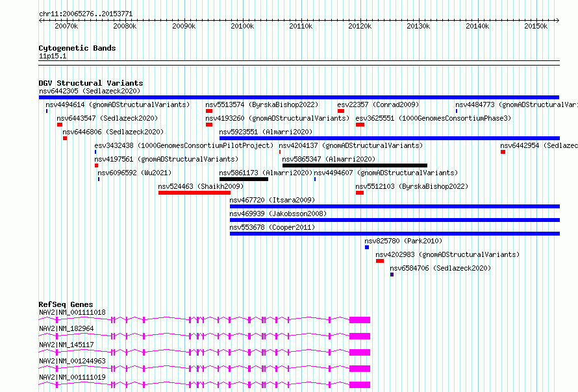This screenshot has height=392, width=578.
Task: Click red bar under esv22357
Action: [340, 111]
